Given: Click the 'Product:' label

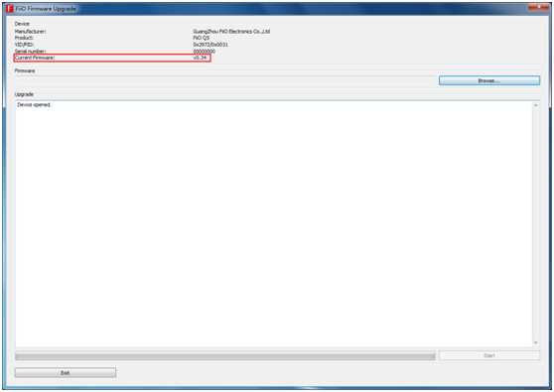Looking at the screenshot, I should [x=24, y=38].
